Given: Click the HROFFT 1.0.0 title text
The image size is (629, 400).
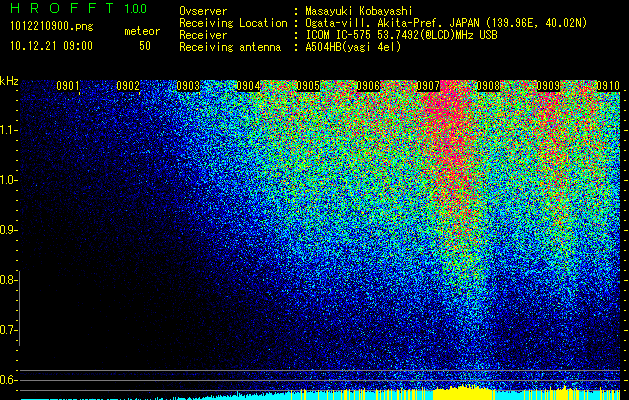Looking at the screenshot, I should tap(78, 8).
